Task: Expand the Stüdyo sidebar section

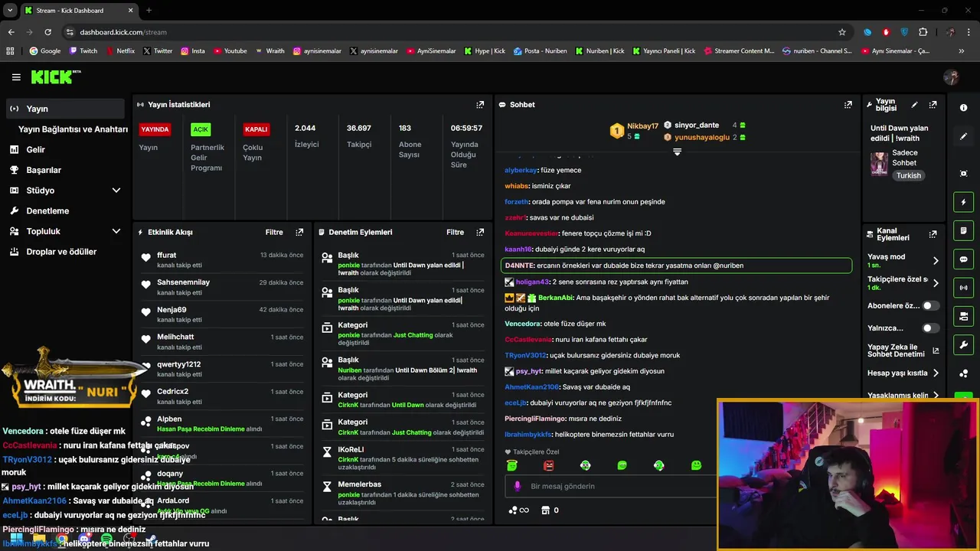Action: pos(116,191)
